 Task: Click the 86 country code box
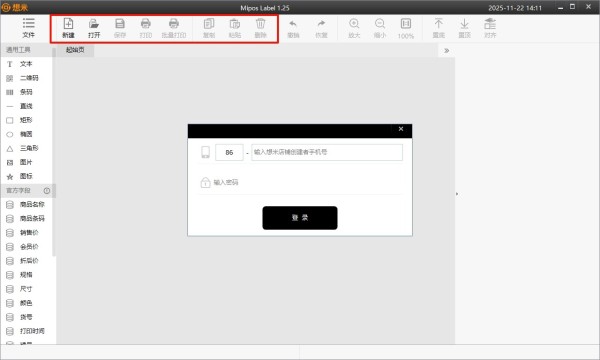click(x=229, y=152)
